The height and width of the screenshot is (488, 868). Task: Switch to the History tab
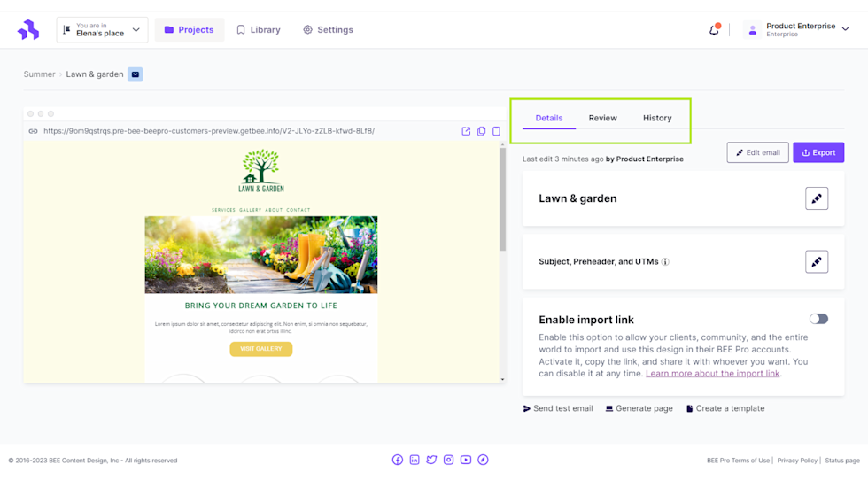(x=657, y=118)
